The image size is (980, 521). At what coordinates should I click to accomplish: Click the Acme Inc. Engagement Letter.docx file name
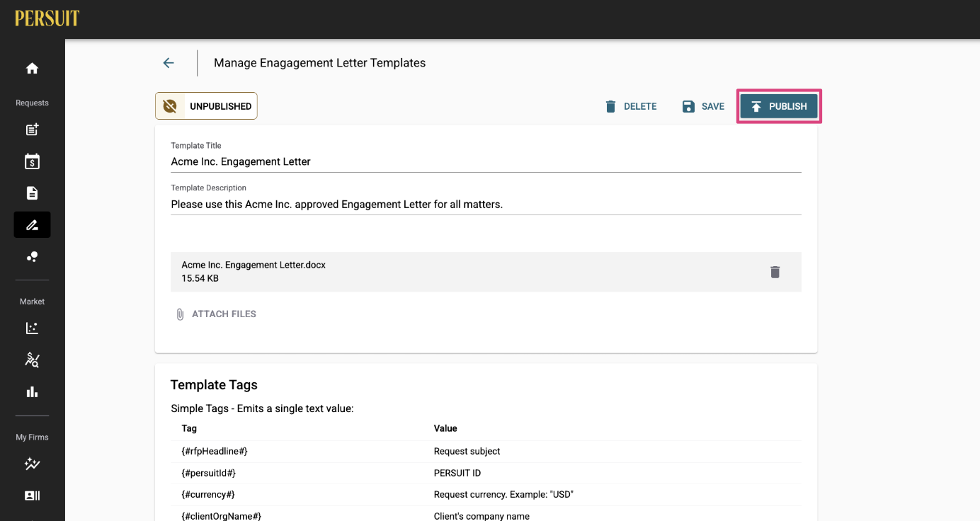pos(253,265)
